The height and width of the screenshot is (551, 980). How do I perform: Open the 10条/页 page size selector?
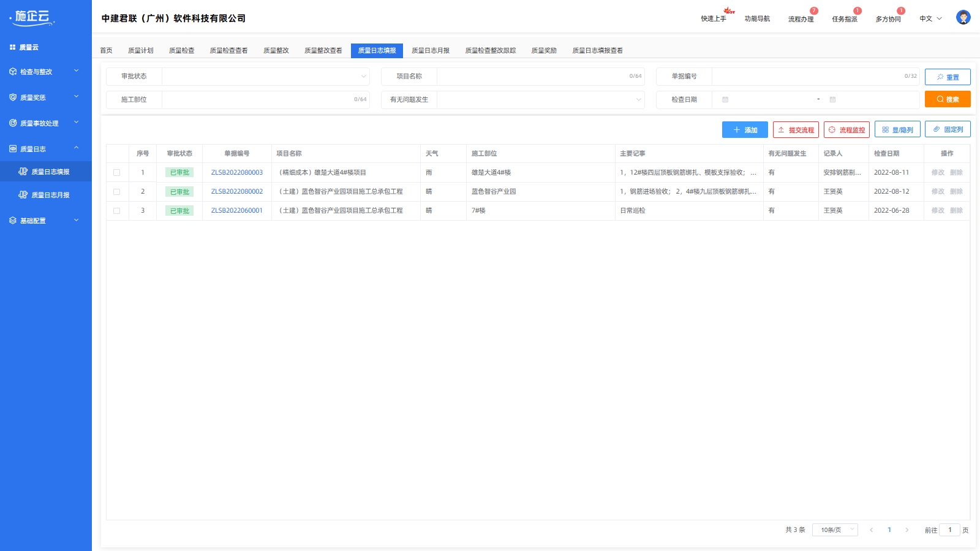tap(834, 530)
